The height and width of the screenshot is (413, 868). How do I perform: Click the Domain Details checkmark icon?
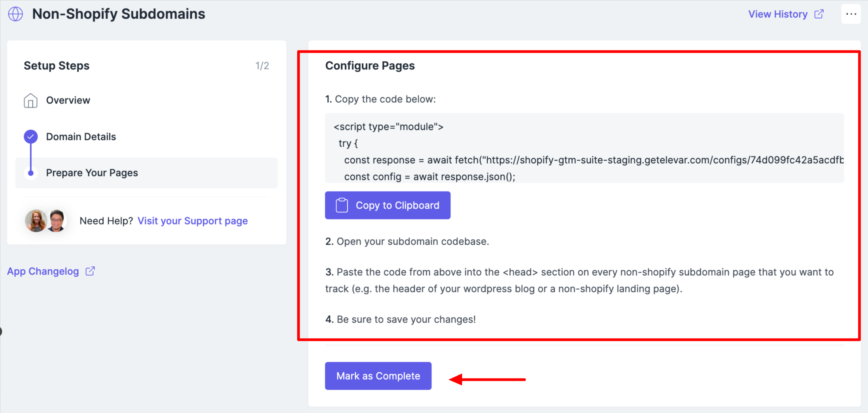click(x=31, y=137)
